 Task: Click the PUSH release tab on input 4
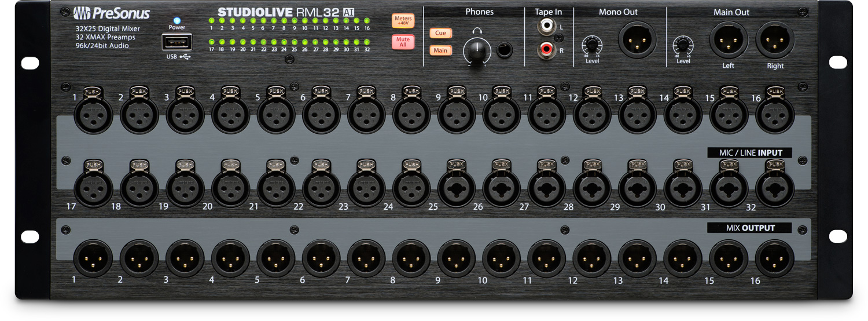pyautogui.click(x=230, y=91)
